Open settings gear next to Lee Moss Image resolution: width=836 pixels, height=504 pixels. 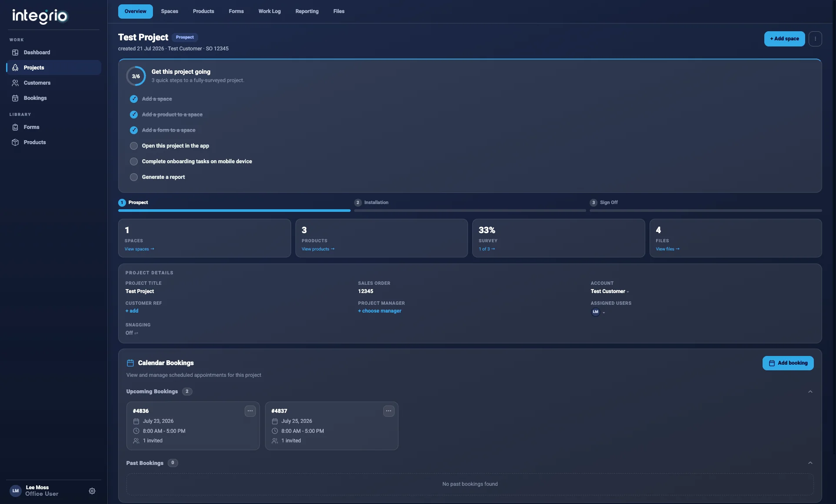tap(92, 491)
